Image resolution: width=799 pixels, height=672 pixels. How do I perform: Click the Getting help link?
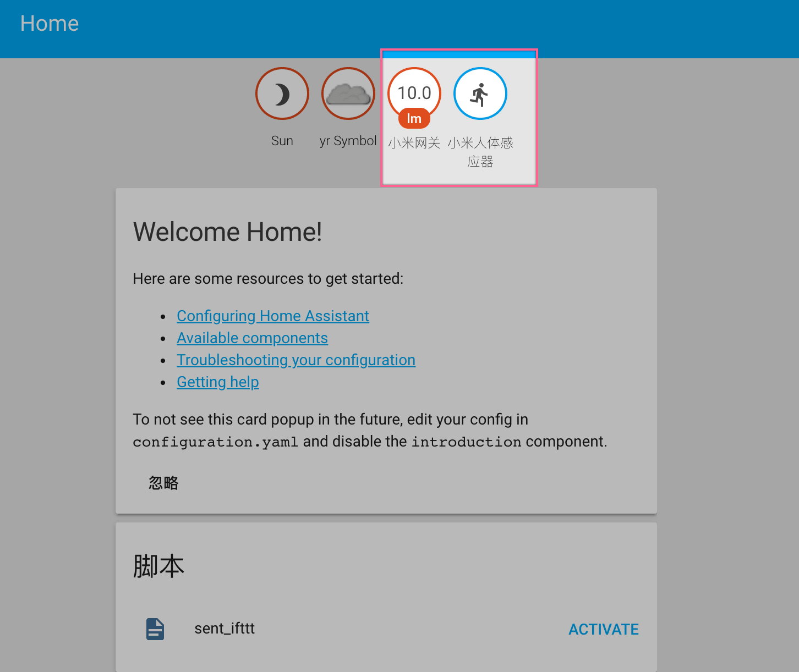(x=217, y=382)
